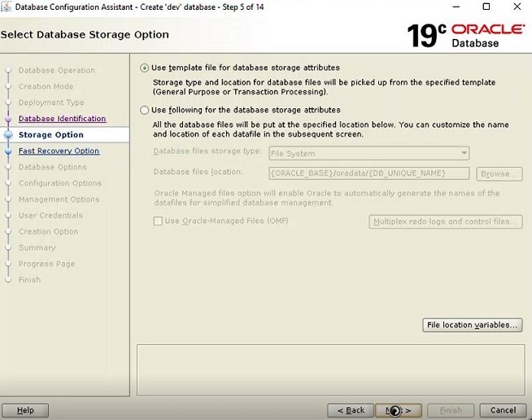Minimize the Database Configuration Assistant window

coord(456,7)
